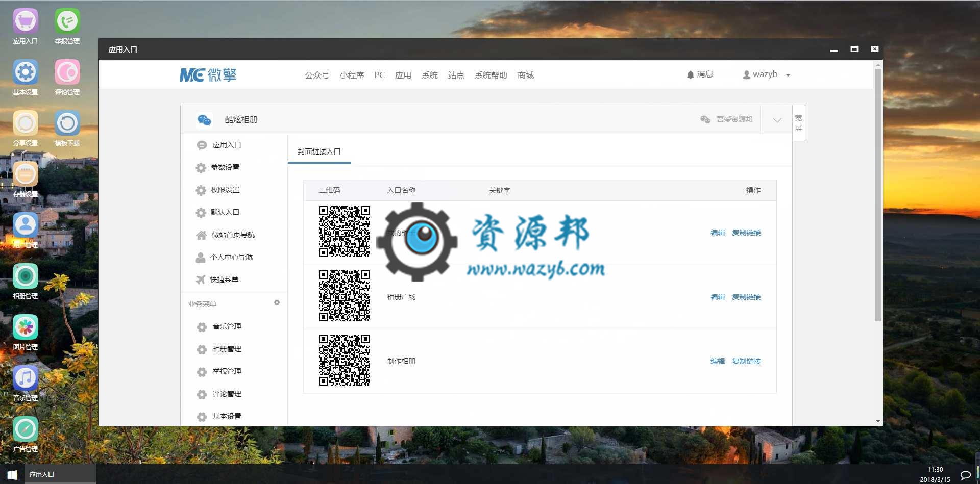Toggle the 宽屏 widescreen mode
Screen dimensions: 980x484
tap(799, 123)
